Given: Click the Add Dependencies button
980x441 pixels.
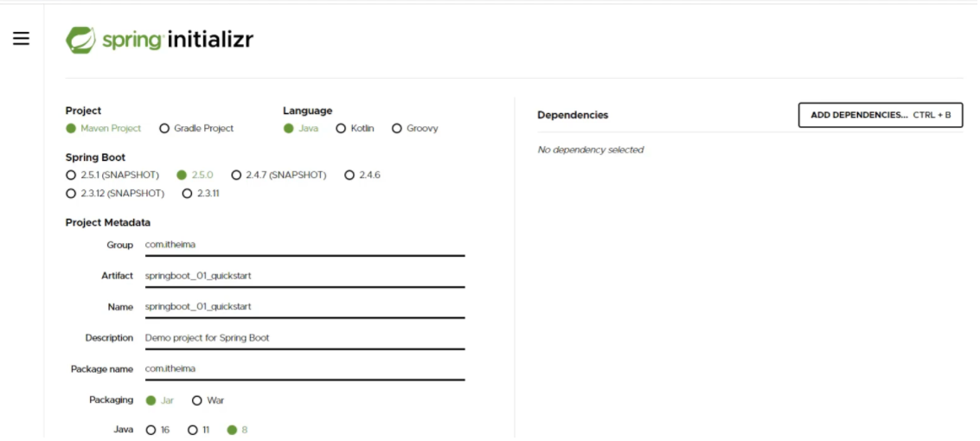Looking at the screenshot, I should (x=880, y=115).
